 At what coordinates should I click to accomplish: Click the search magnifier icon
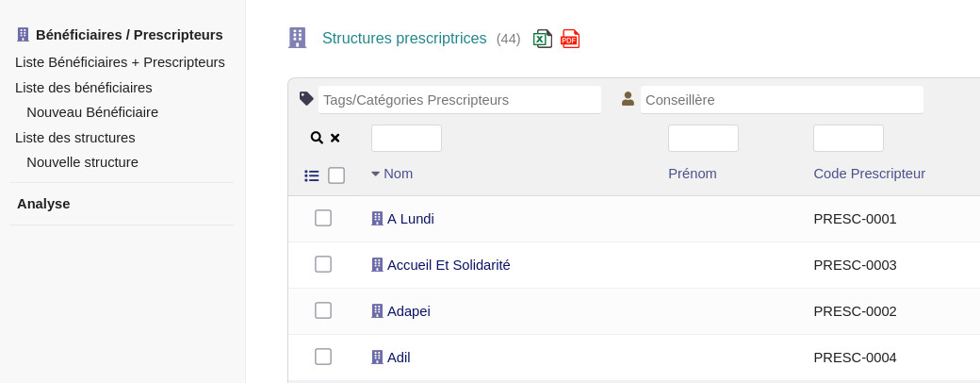pyautogui.click(x=317, y=138)
